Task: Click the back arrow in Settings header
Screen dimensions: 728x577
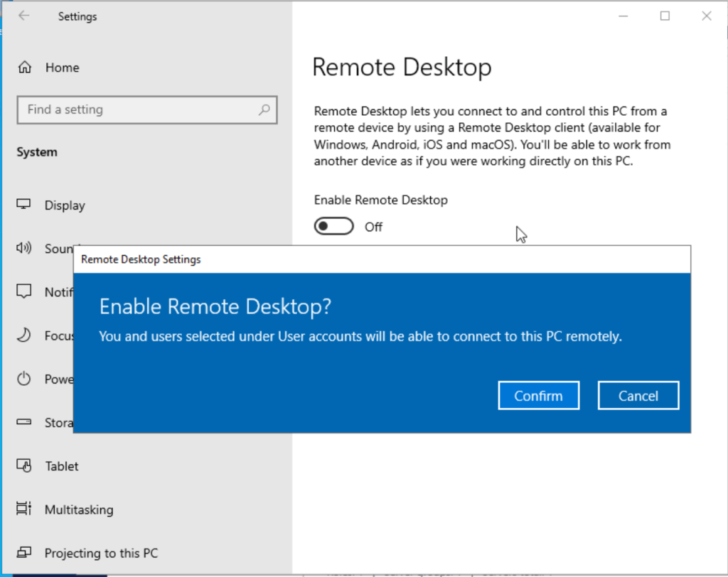Action: (24, 16)
